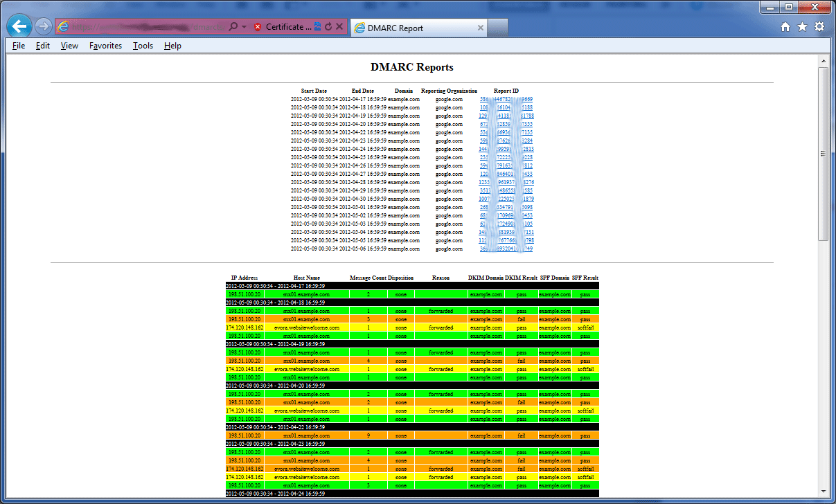Refresh the page with the reload icon

328,27
